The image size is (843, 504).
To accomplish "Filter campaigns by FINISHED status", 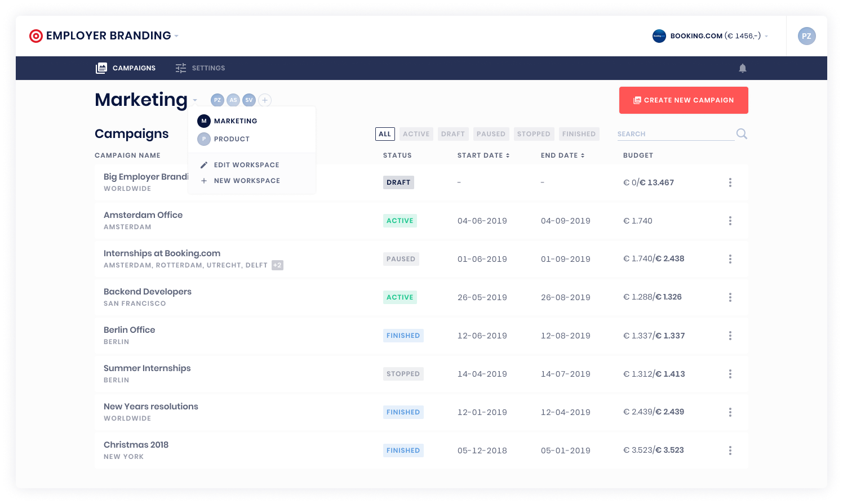I will tap(579, 134).
